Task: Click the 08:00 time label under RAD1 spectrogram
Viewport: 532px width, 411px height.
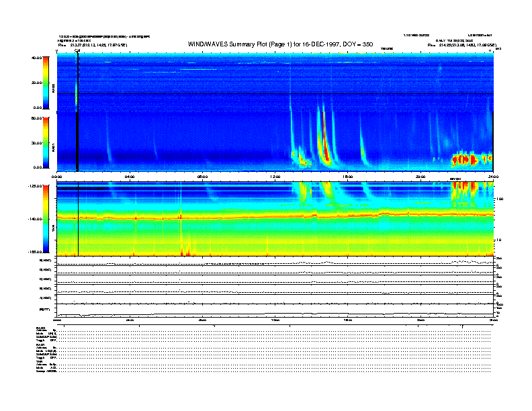Action: tap(202, 177)
